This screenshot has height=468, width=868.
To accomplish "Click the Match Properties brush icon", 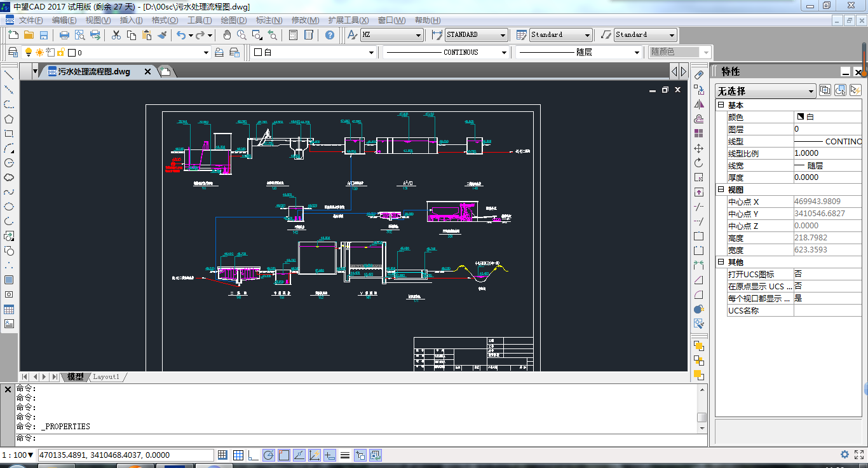I will 162,35.
